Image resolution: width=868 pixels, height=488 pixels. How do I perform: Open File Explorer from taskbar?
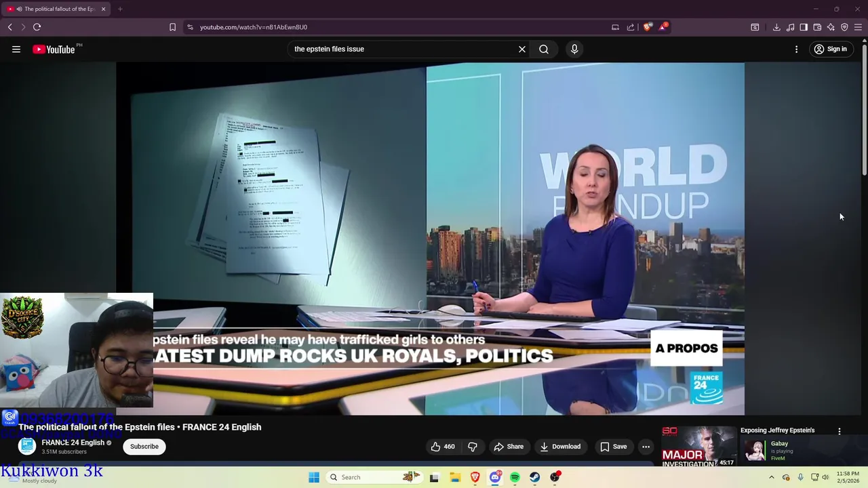[x=454, y=477]
